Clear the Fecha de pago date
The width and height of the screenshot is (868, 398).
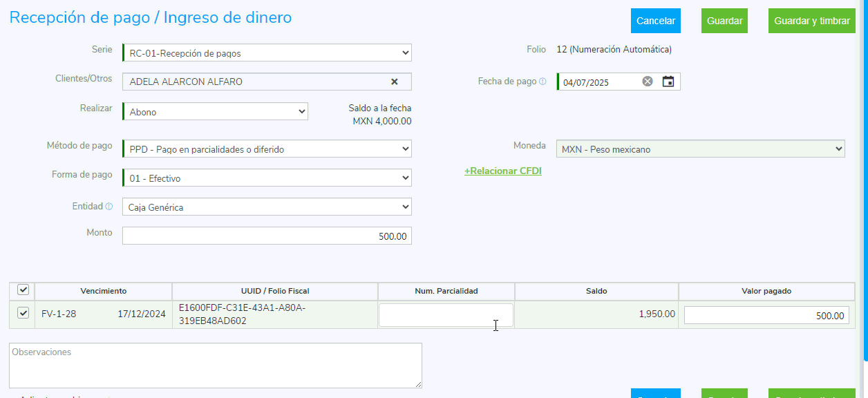[x=648, y=82]
